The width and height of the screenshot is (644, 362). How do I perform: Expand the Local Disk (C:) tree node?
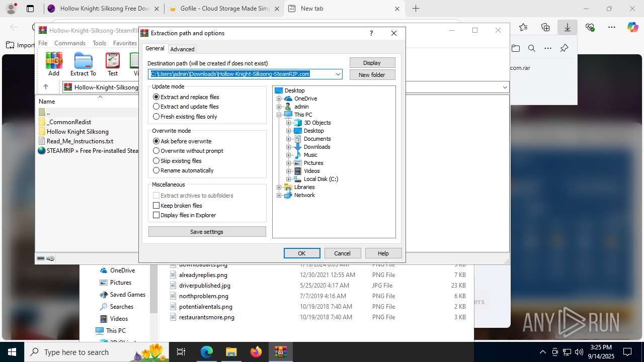[289, 179]
